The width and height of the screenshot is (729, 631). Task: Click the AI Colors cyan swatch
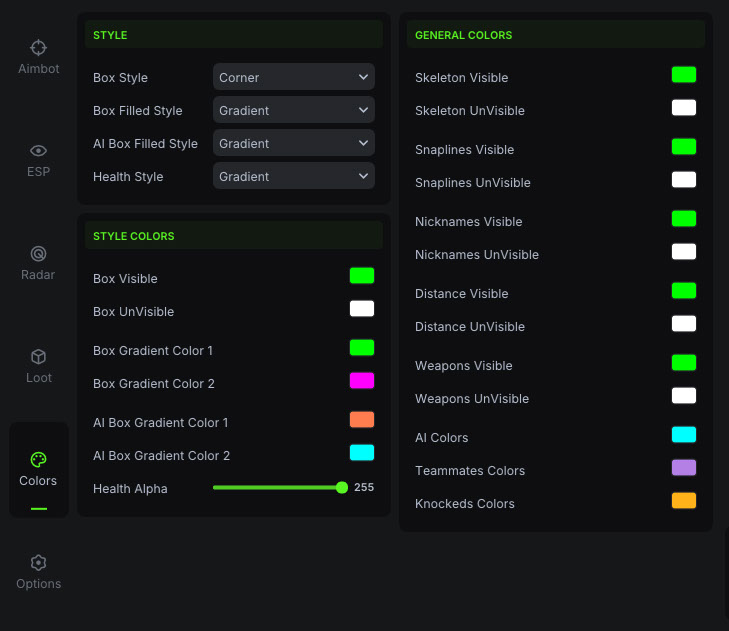coord(684,435)
